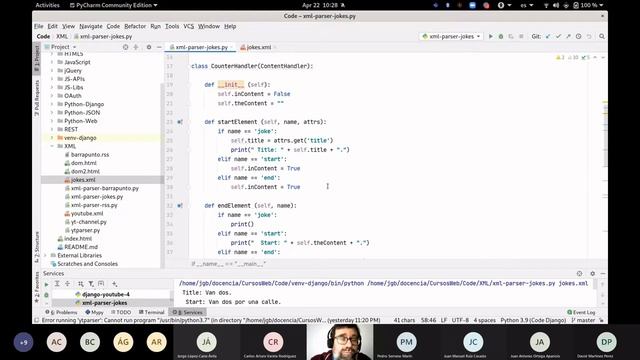Open run configuration xml-parser-jokes dropdown
This screenshot has width=640, height=360.
[451, 36]
